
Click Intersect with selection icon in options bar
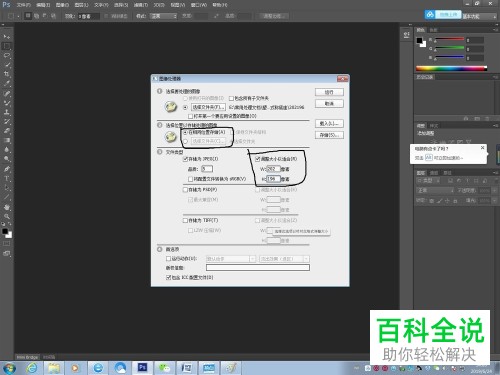53,16
